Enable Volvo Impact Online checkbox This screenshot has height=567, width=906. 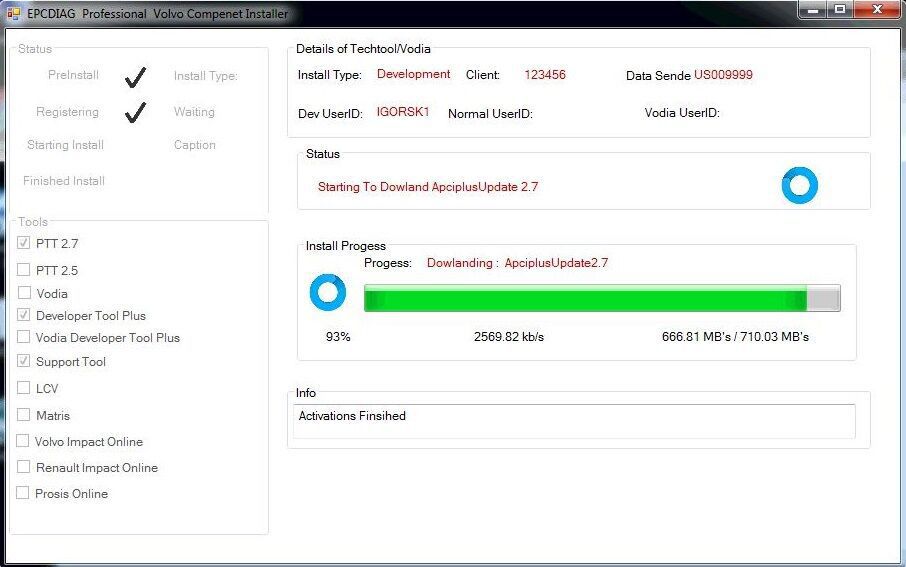tap(23, 440)
